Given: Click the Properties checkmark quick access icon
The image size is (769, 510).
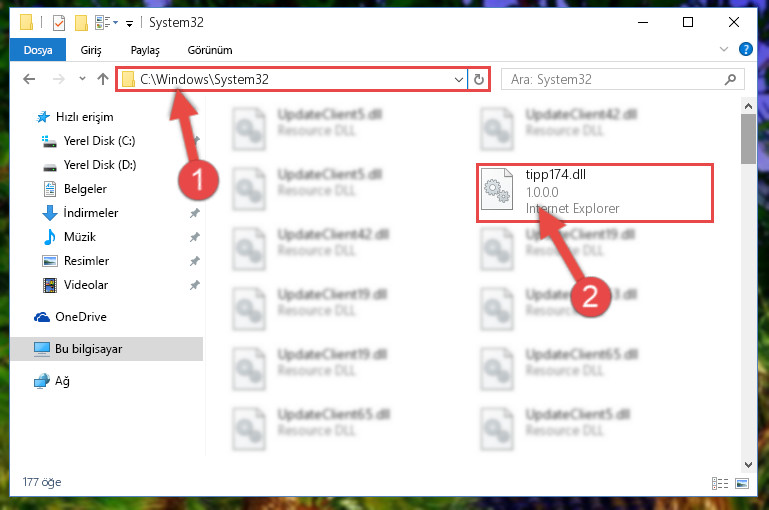Looking at the screenshot, I should click(58, 23).
